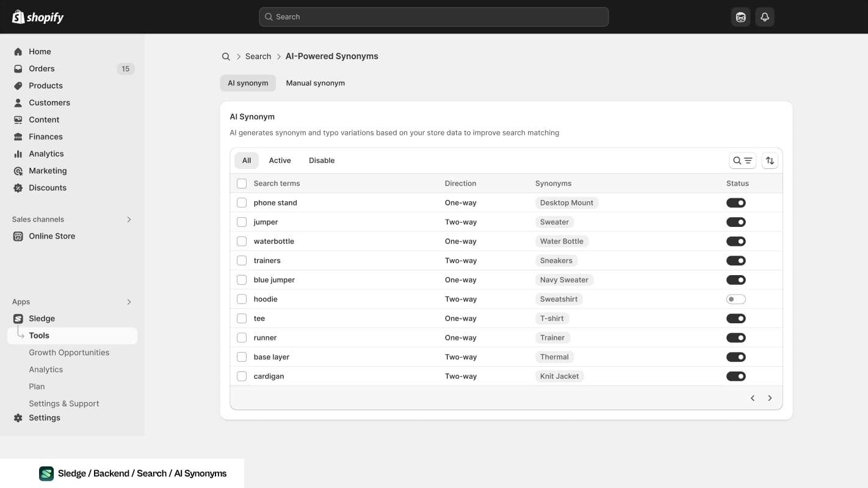Viewport: 868px width, 488px height.
Task: Click the Discounts badge icon
Action: (x=18, y=188)
